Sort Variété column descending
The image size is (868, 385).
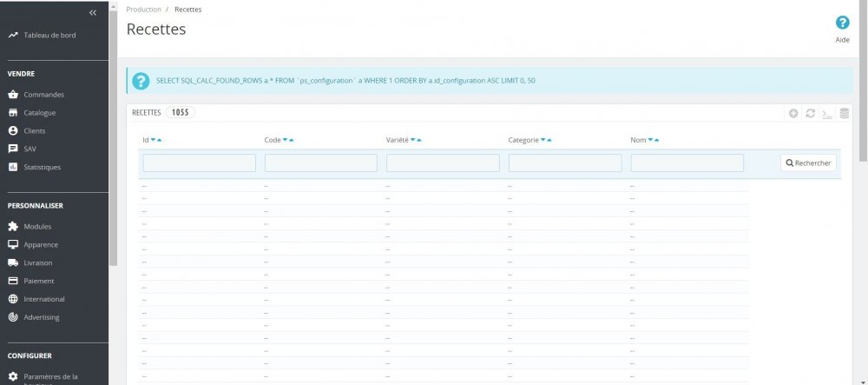tap(413, 140)
